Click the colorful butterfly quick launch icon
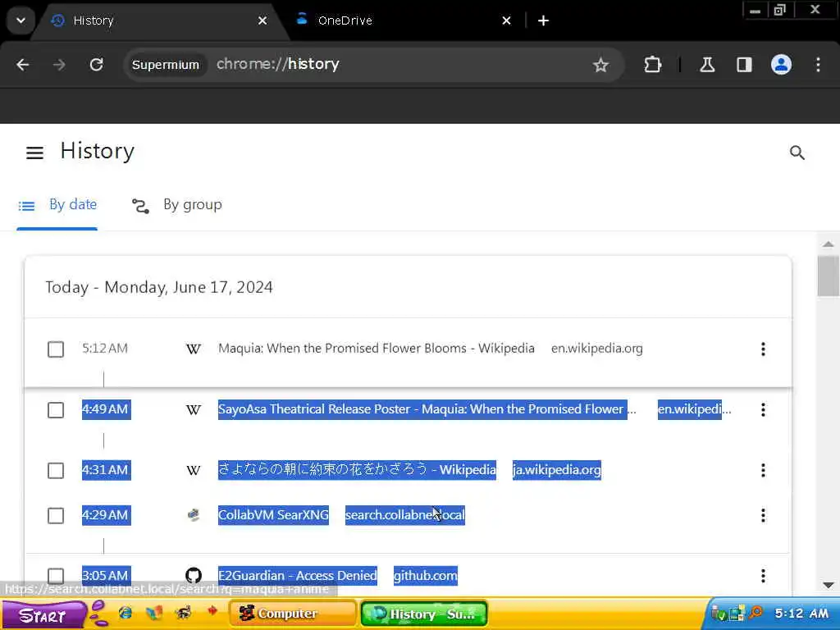Screen dimensions: 840x630 (x=154, y=612)
